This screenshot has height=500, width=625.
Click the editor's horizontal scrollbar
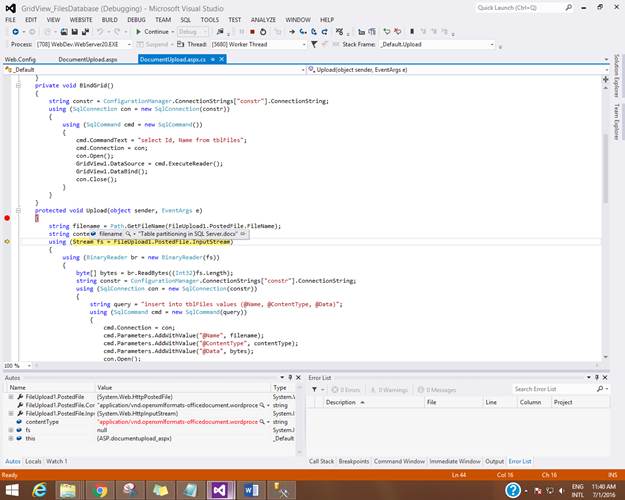pyautogui.click(x=300, y=366)
